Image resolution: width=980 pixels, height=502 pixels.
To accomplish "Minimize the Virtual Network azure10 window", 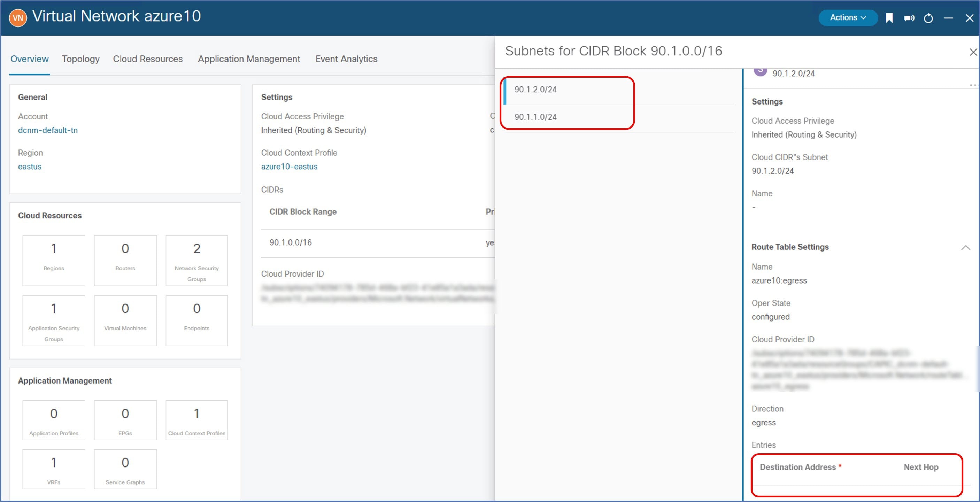I will click(948, 18).
